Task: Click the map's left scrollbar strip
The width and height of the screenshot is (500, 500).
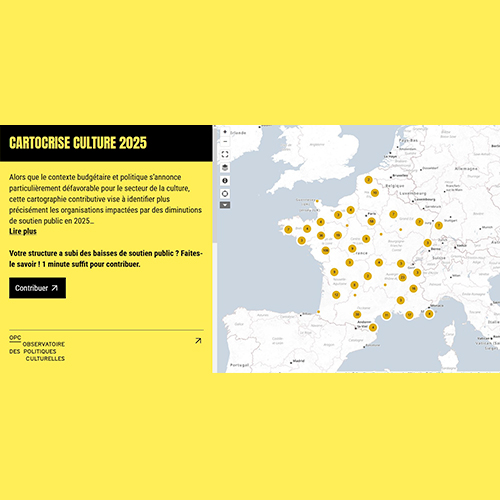Action: [x=215, y=249]
